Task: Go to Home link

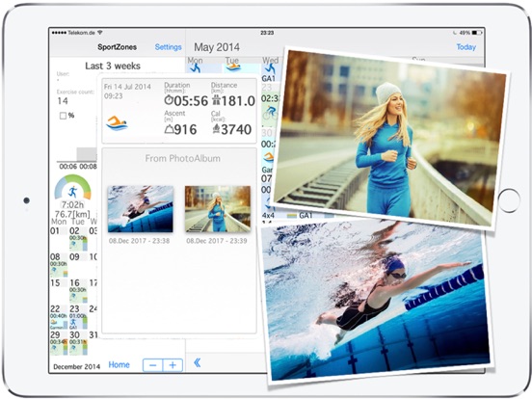Action: (119, 364)
